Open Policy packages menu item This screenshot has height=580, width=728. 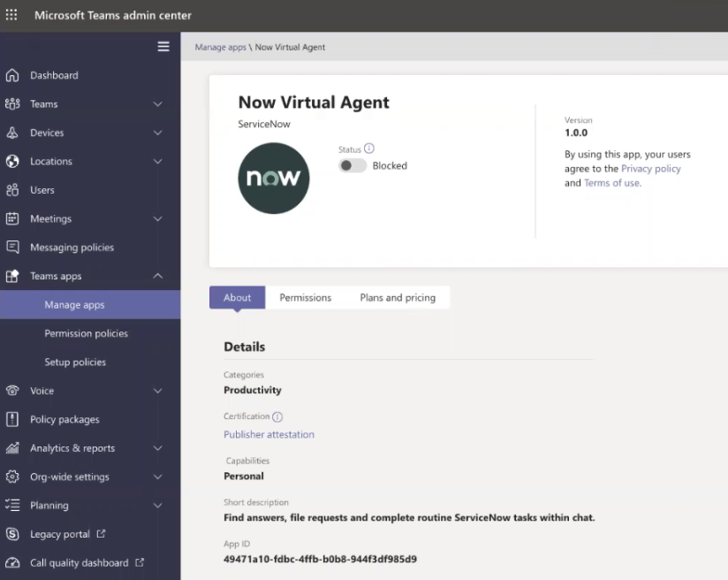90,419
